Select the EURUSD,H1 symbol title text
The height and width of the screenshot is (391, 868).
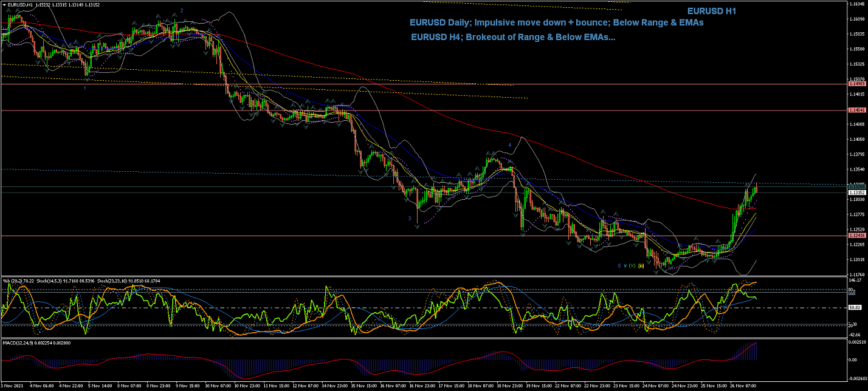point(20,4)
